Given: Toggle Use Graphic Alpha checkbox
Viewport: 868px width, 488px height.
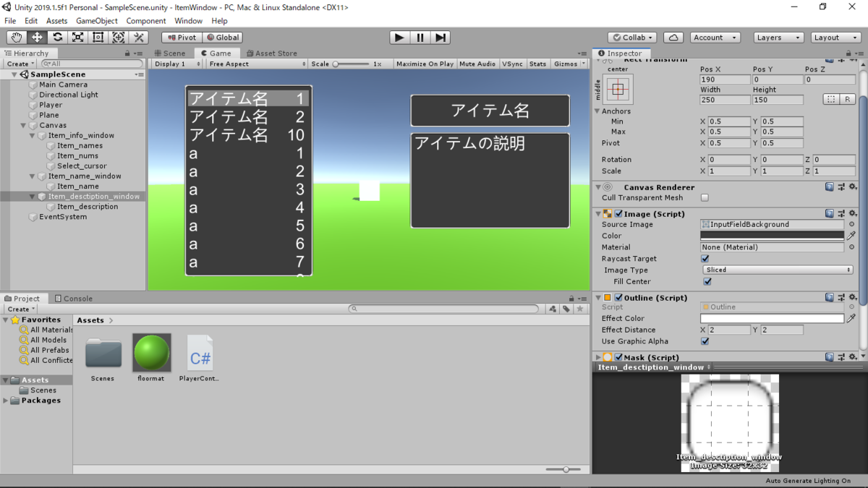Looking at the screenshot, I should [x=705, y=341].
